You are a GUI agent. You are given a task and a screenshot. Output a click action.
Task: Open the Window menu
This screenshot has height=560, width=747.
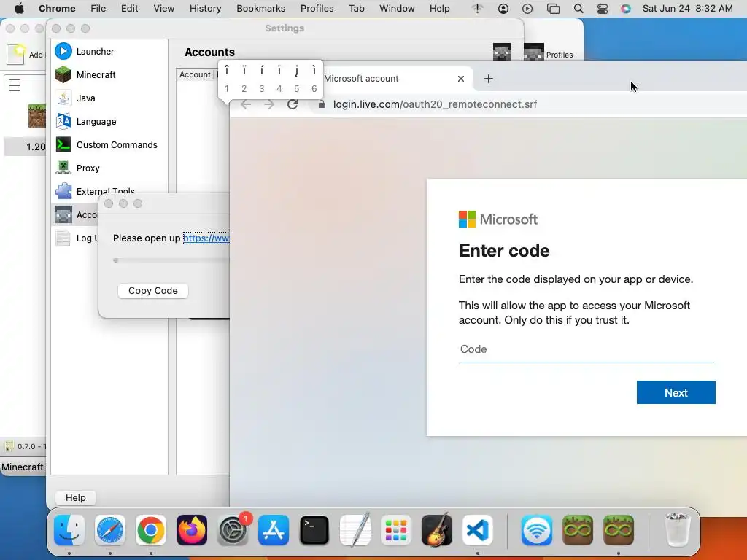point(397,9)
